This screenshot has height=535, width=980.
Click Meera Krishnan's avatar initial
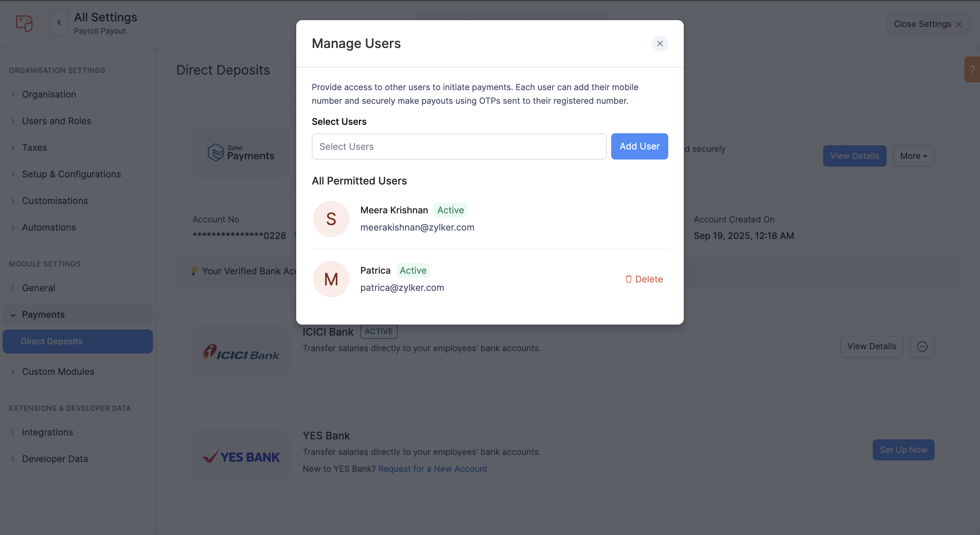(x=331, y=219)
